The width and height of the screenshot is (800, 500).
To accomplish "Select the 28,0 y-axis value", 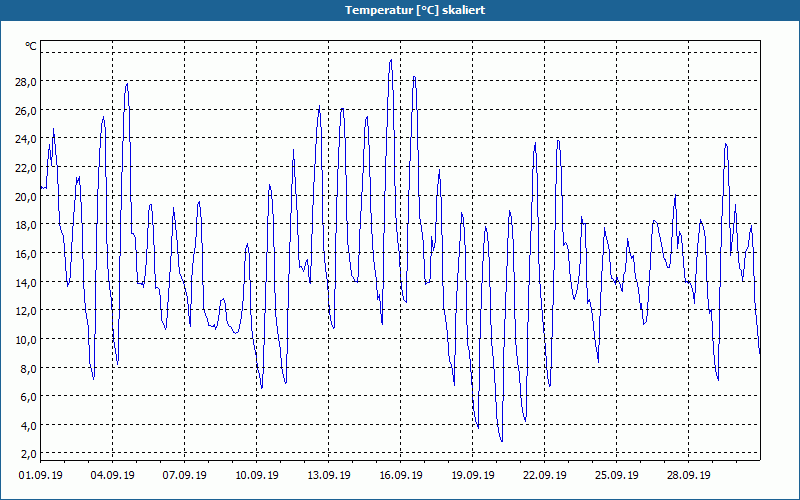I will click(x=26, y=82).
